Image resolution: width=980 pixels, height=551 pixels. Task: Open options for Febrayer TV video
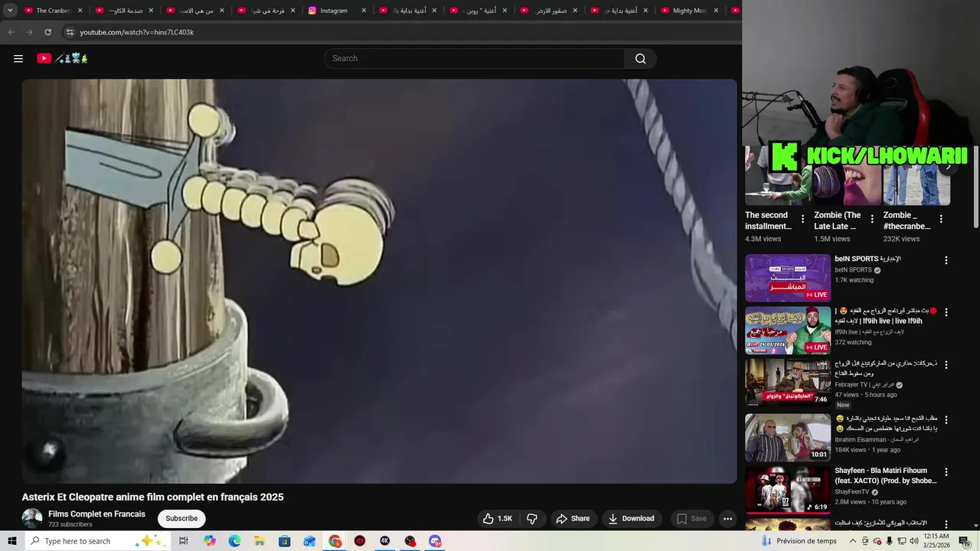[946, 365]
